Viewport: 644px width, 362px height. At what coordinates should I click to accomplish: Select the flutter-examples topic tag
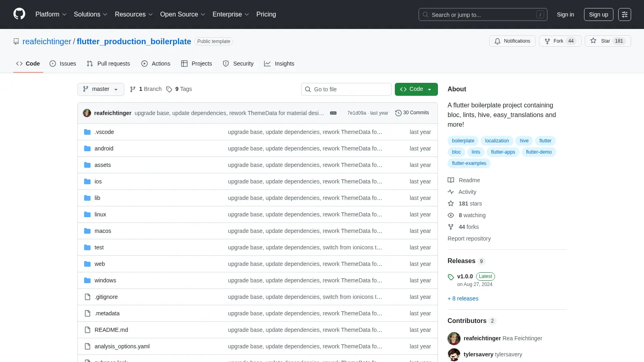pos(469,163)
